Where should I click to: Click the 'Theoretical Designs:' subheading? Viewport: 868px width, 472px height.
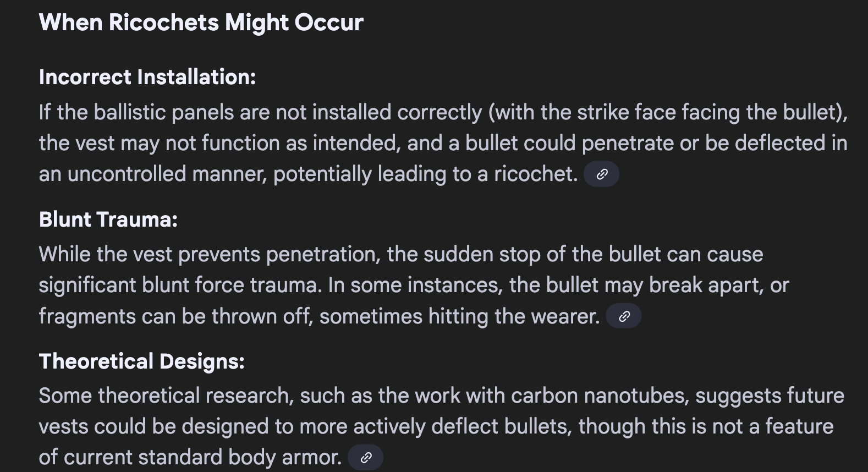[142, 361]
